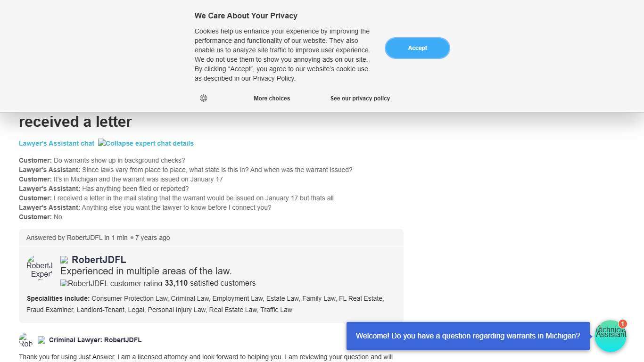The image size is (644, 362).
Task: Click the Accept cookies button
Action: pos(417,48)
